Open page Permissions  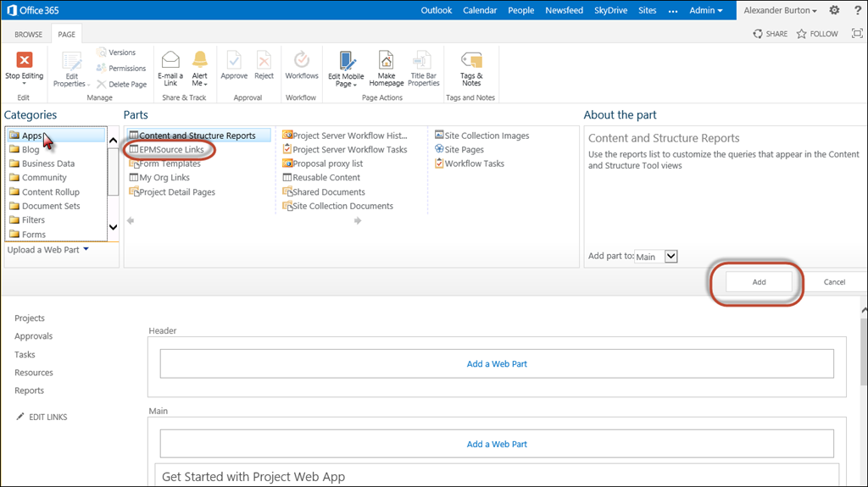(120, 68)
